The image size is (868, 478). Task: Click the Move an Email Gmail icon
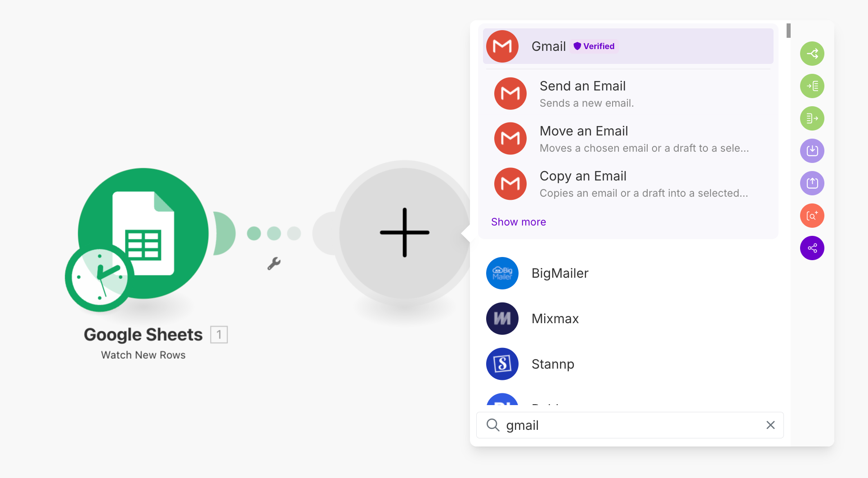coord(510,139)
